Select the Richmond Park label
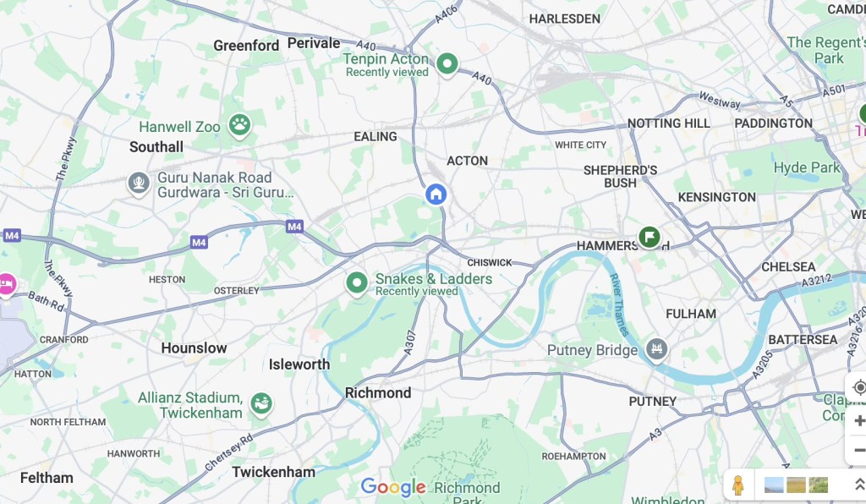This screenshot has height=504, width=866. [467, 494]
